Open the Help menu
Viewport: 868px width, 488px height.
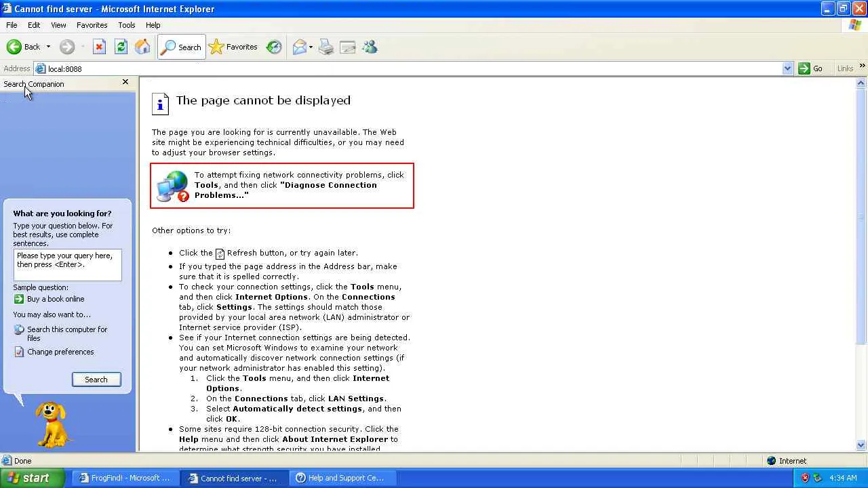pos(153,25)
